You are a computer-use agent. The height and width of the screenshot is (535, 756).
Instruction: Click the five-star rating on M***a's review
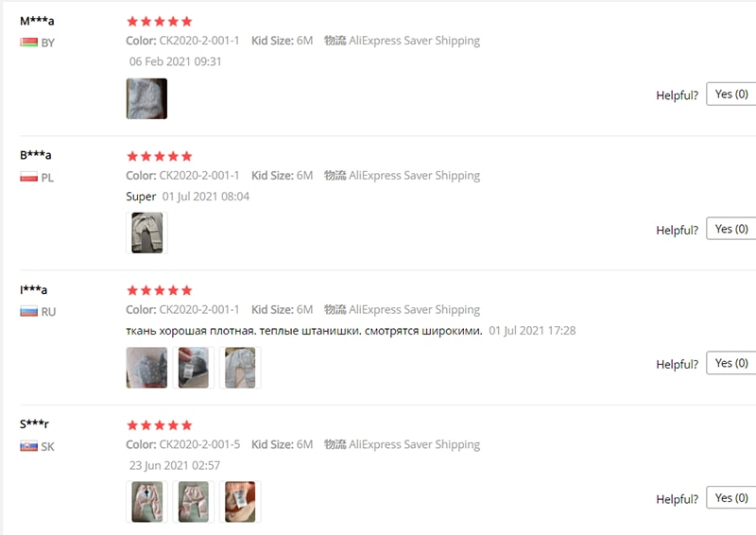(x=160, y=21)
